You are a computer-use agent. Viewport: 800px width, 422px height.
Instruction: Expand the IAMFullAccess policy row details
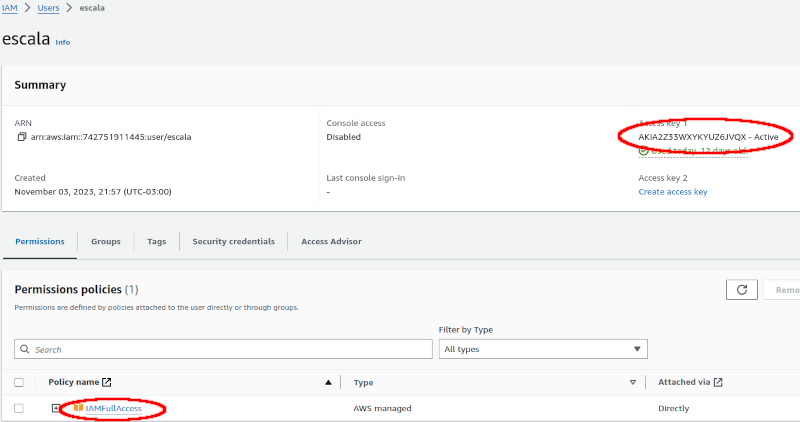coord(57,408)
